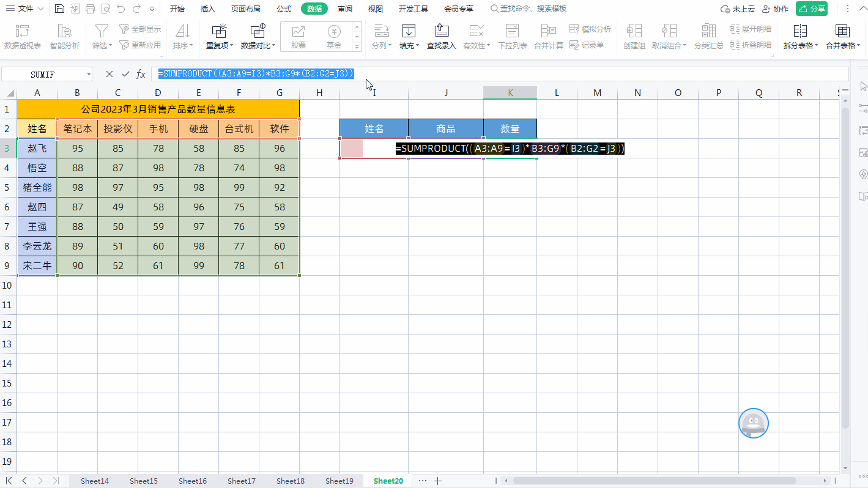
Task: Add a new sheet with plus icon
Action: (x=437, y=481)
